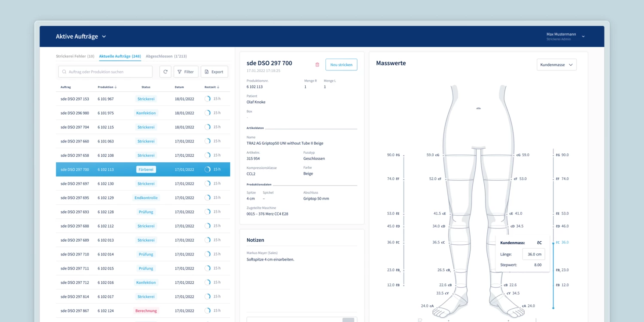Viewport: 644px width, 322px height.
Task: Click the Filter funnel button
Action: pyautogui.click(x=186, y=72)
